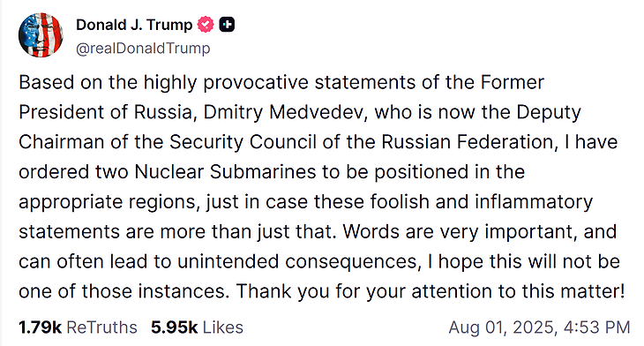Click the Donald J. Trump display name
Image resolution: width=644 pixels, height=346 pixels.
(134, 25)
